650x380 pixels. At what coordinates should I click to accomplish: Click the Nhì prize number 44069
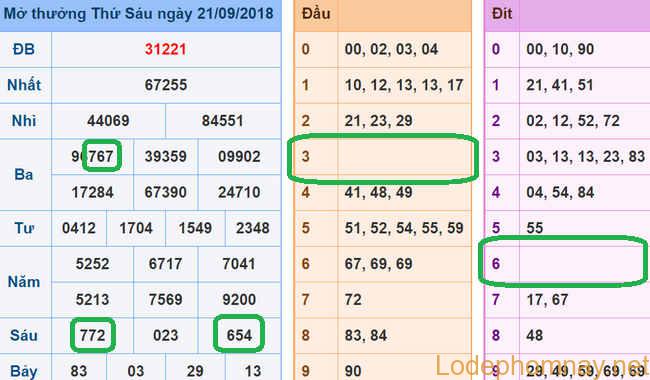click(108, 121)
